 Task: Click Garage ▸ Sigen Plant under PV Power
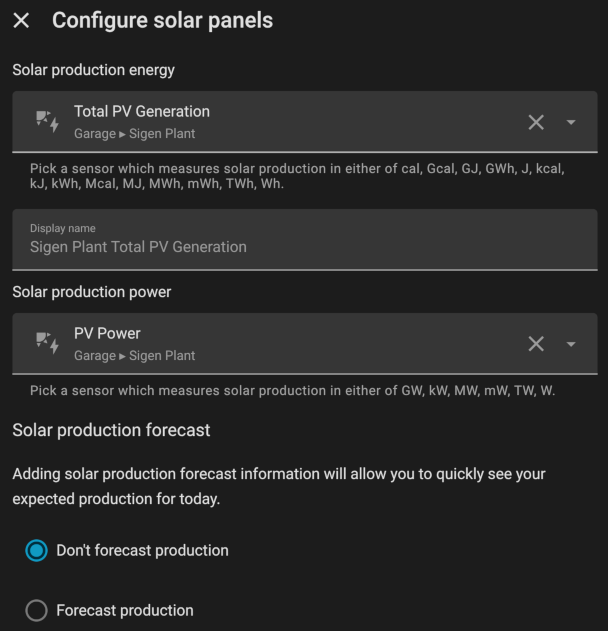(134, 356)
